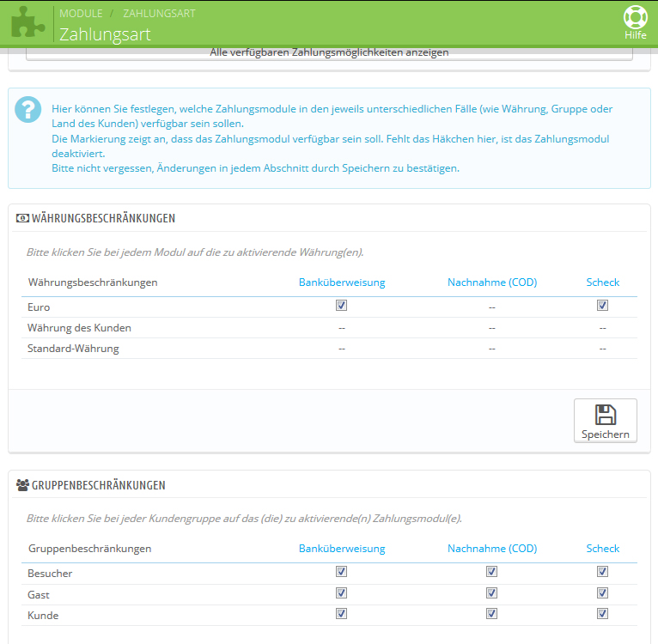658x644 pixels.
Task: Click the floppy disk Speichern button
Action: click(605, 421)
